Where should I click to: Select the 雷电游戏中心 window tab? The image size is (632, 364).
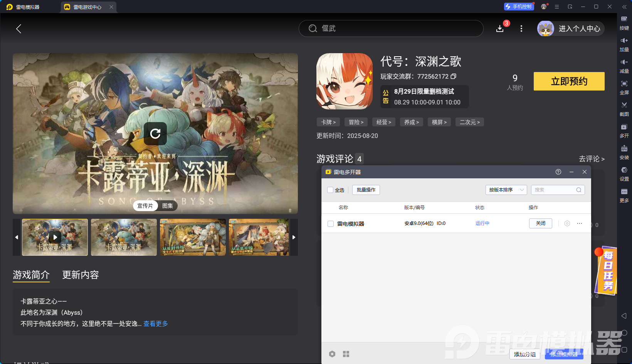pyautogui.click(x=87, y=7)
